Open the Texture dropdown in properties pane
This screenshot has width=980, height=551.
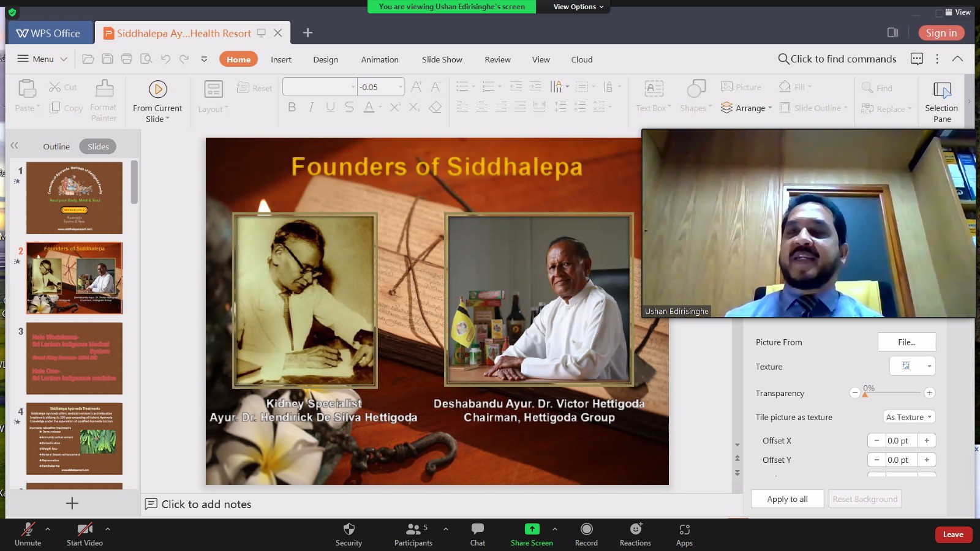point(929,366)
